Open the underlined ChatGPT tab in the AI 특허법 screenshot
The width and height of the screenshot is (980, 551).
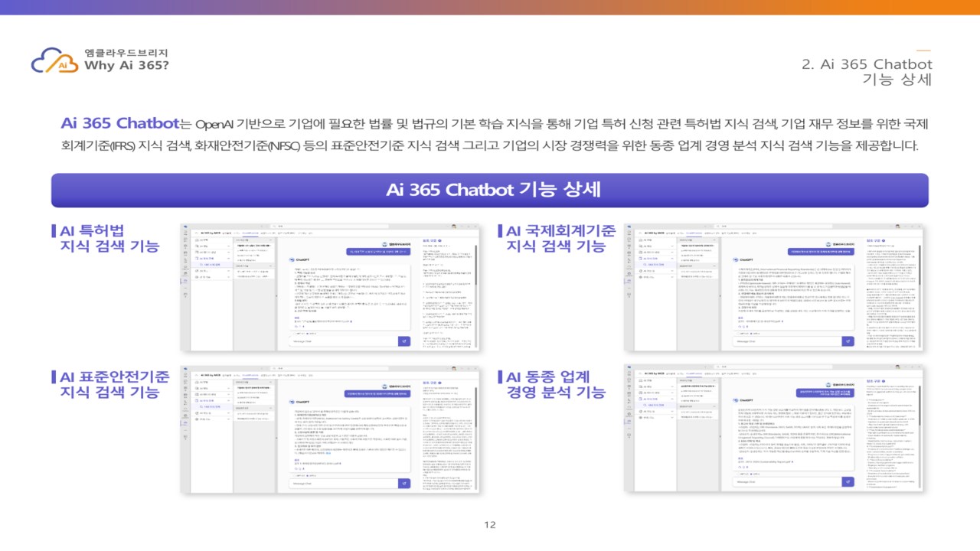pos(250,233)
